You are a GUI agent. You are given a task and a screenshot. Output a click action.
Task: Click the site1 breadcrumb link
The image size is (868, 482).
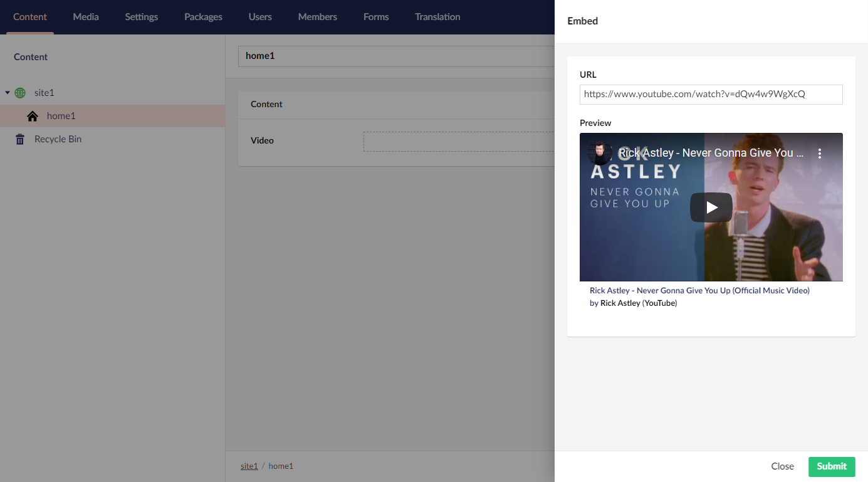[x=249, y=466]
